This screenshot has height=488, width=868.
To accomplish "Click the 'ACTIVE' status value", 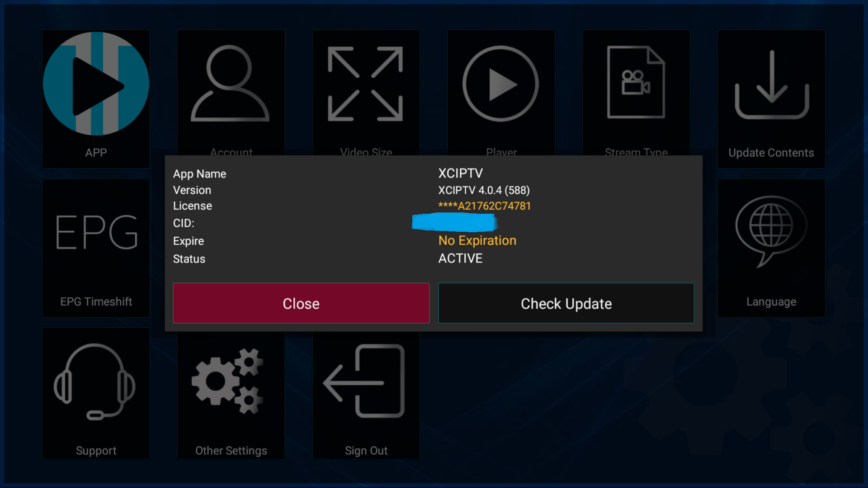I will click(460, 258).
